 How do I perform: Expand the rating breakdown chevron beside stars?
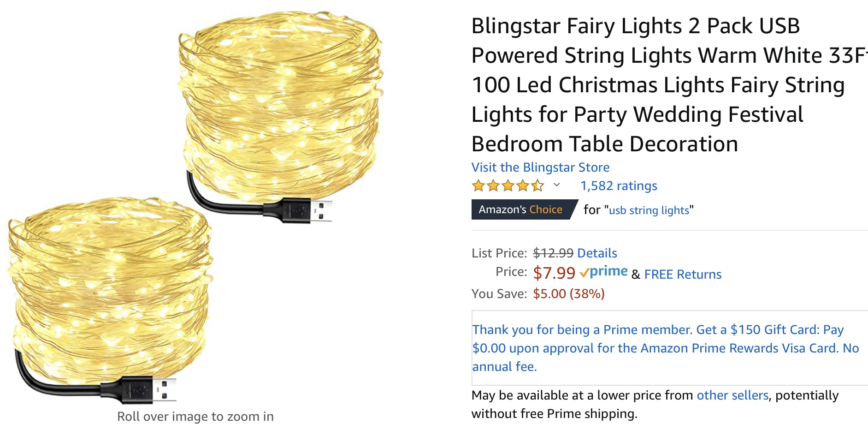click(557, 185)
